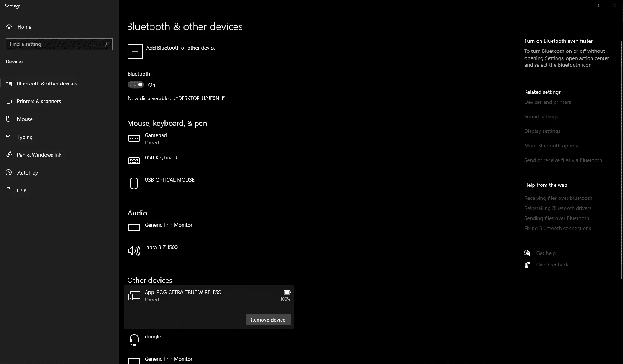Click the Pen & Windows Ink icon

[x=9, y=154]
